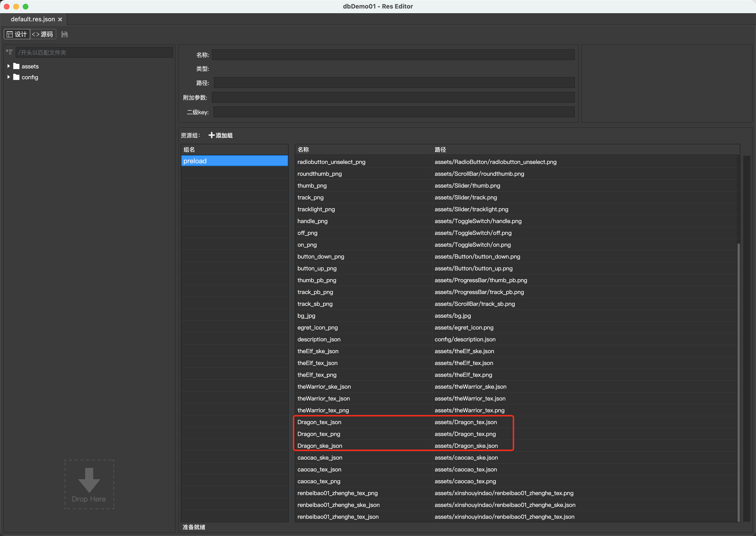Switch to 源码 source view
The image size is (756, 536).
pos(43,34)
